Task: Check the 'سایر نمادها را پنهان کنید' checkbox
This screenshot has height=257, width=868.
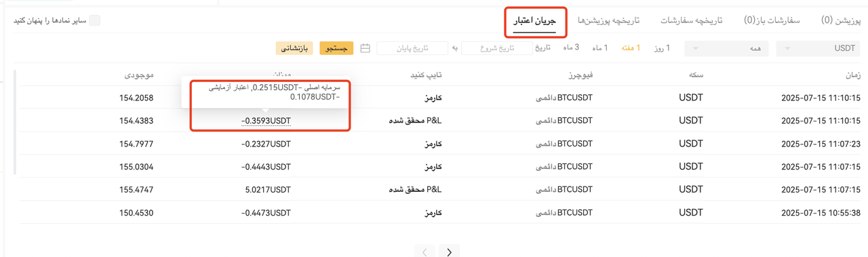Action: [95, 20]
